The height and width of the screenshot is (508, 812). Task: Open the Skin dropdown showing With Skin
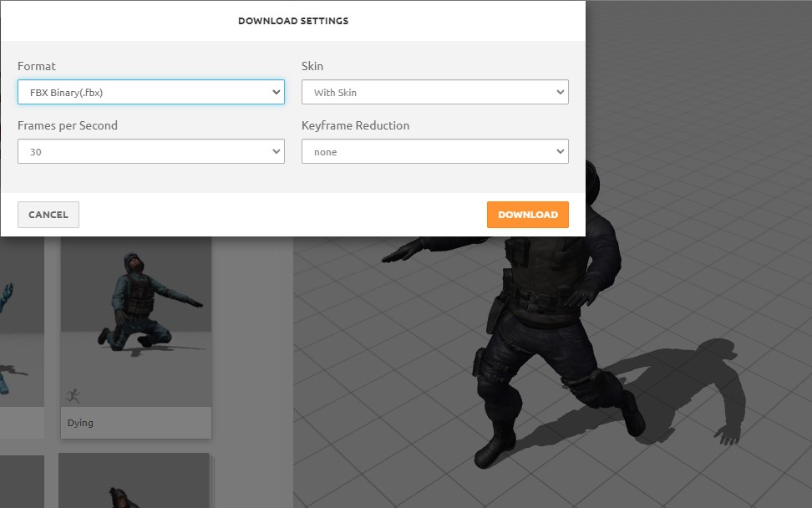coord(435,92)
